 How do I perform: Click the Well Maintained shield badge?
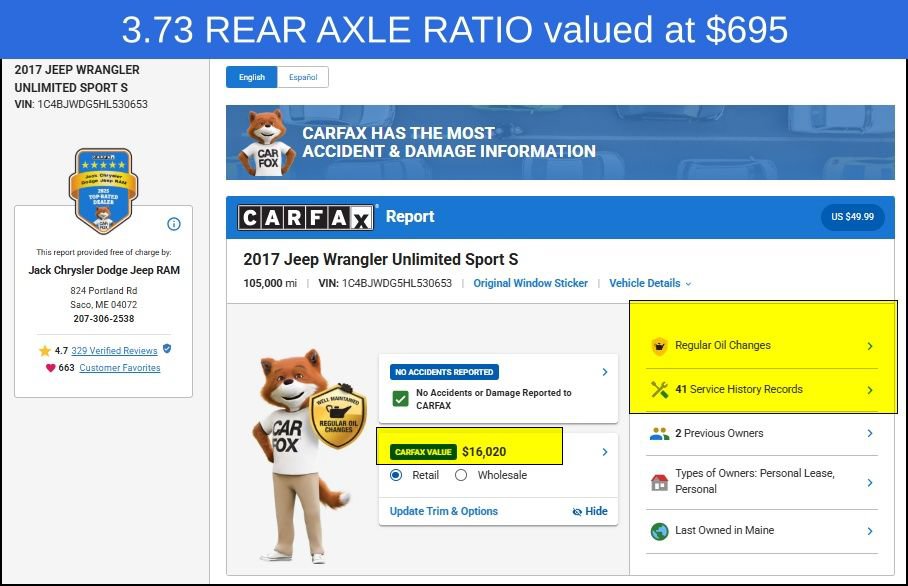pyautogui.click(x=338, y=416)
